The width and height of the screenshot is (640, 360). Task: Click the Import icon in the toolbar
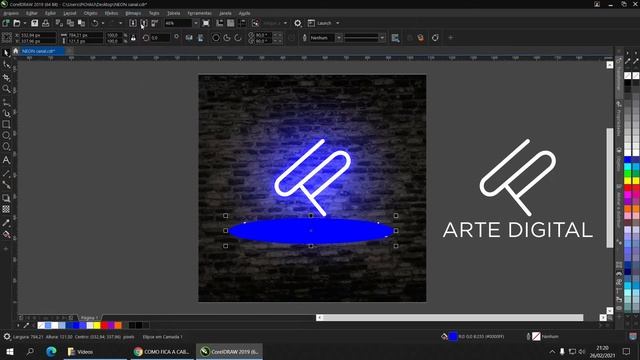pyautogui.click(x=133, y=23)
